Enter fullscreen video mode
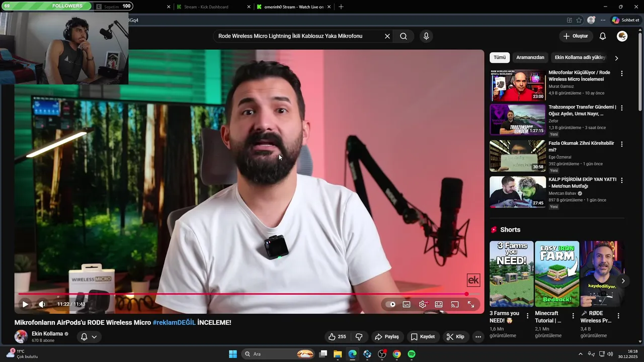The width and height of the screenshot is (644, 362). pos(471,304)
